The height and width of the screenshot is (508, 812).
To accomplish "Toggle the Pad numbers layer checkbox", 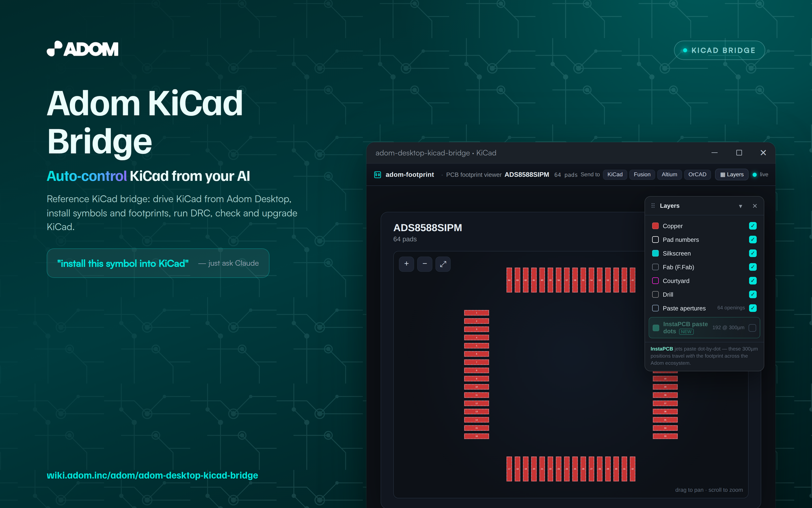I will (x=753, y=240).
